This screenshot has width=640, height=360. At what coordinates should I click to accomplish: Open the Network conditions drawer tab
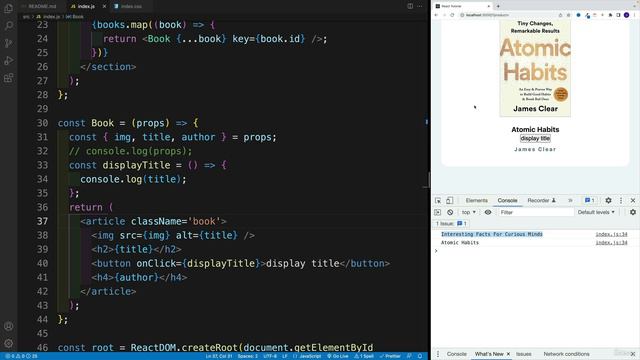[x=566, y=354]
